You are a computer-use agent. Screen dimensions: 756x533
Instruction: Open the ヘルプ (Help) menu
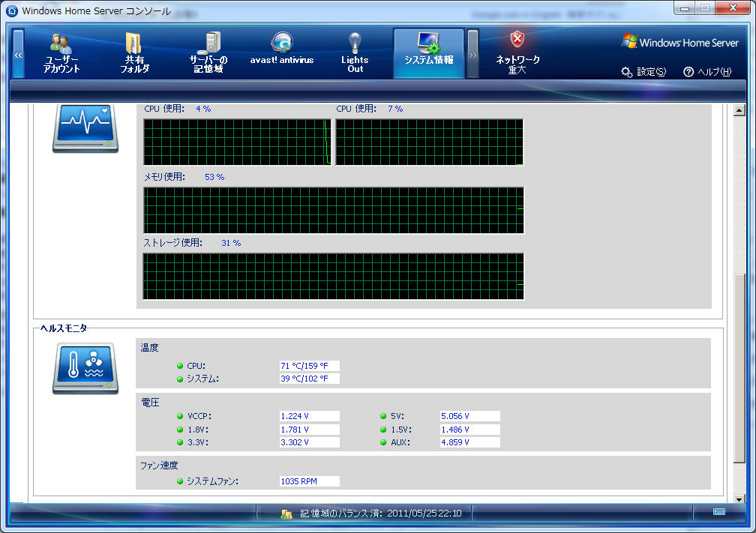(706, 72)
